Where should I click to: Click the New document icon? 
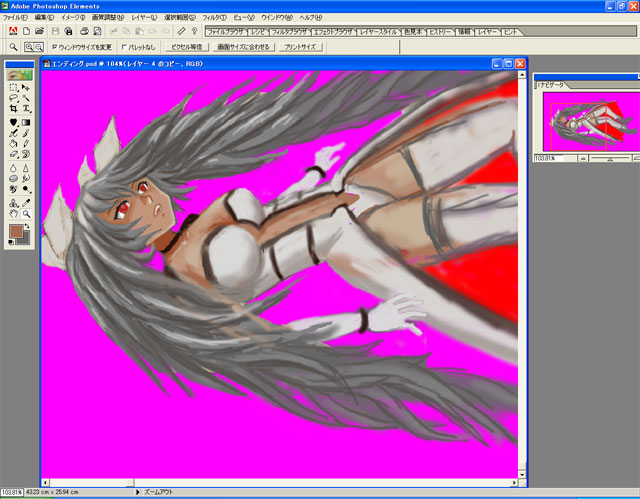[27, 31]
